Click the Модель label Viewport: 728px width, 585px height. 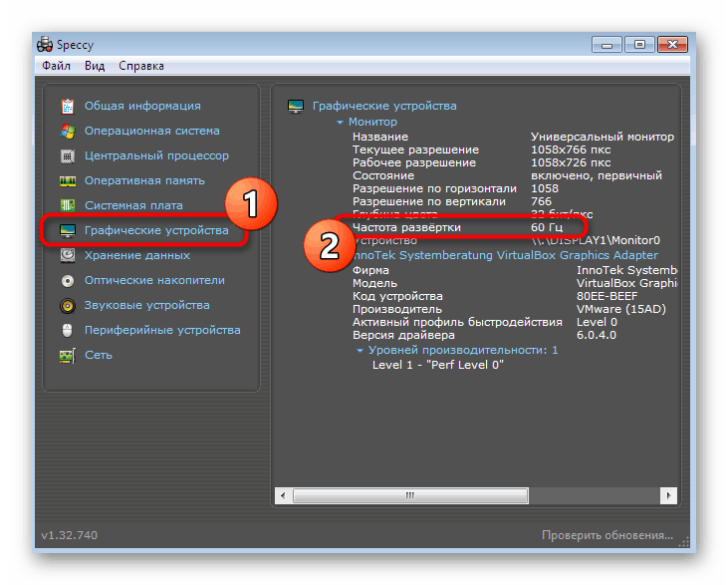[374, 283]
